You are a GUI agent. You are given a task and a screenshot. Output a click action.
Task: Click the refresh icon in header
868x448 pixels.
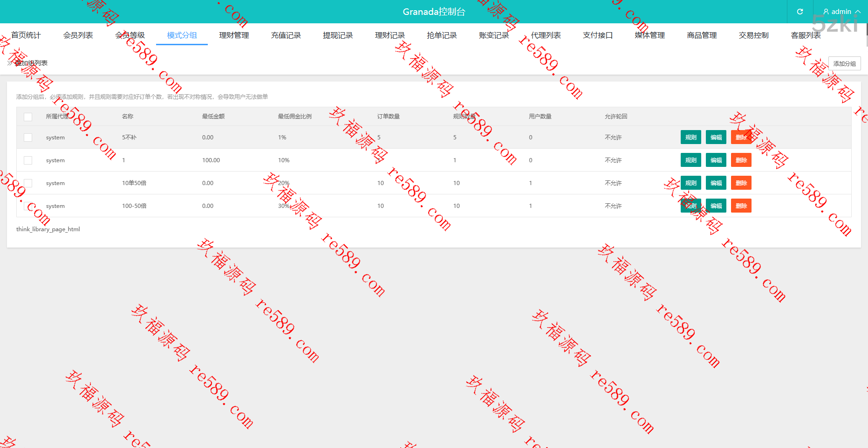[x=800, y=12]
